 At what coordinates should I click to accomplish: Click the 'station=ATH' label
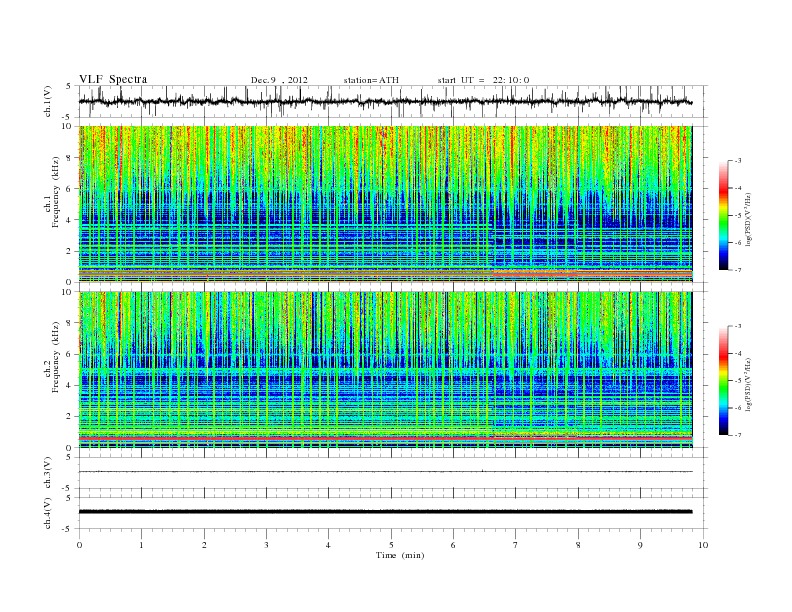coord(371,80)
